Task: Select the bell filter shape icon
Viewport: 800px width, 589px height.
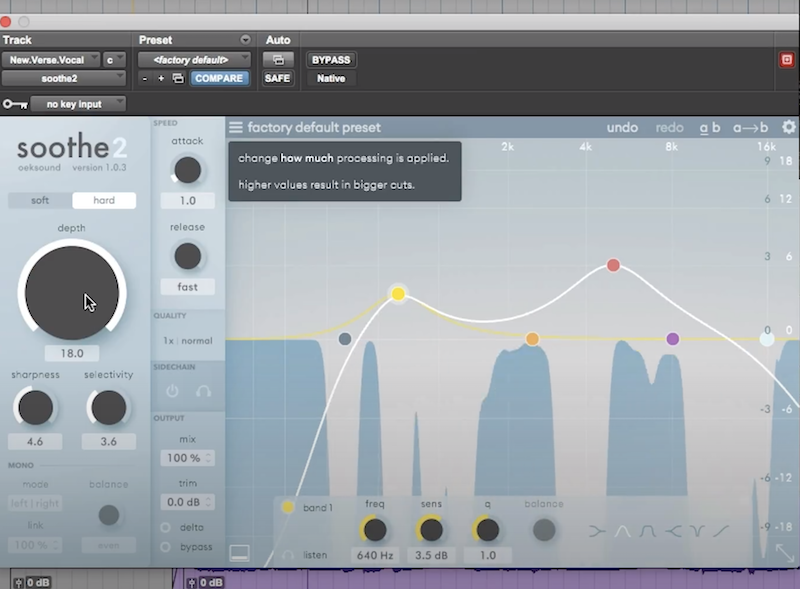Action: coord(622,531)
